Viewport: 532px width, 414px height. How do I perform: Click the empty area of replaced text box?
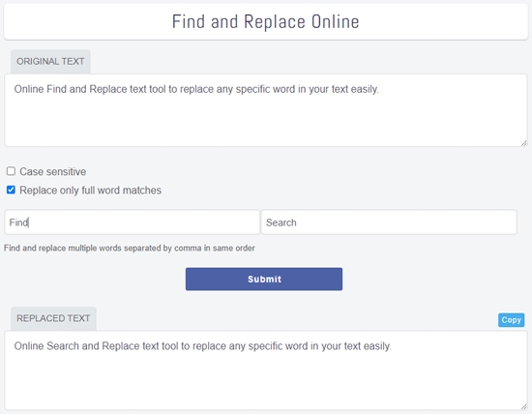tap(266, 380)
